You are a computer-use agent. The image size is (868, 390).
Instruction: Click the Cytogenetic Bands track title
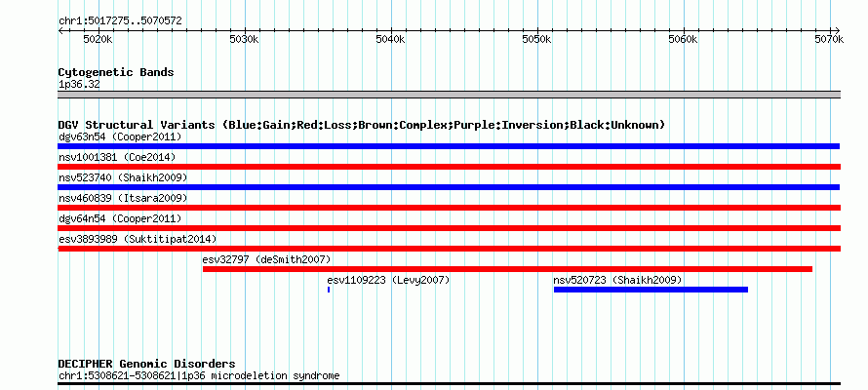coord(116,72)
